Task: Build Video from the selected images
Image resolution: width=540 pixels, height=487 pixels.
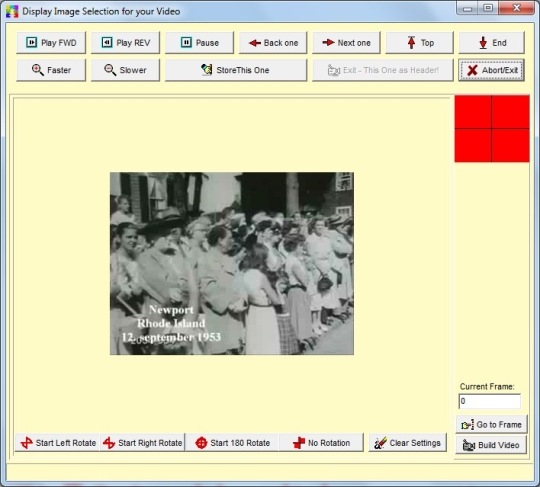Action: (x=491, y=445)
